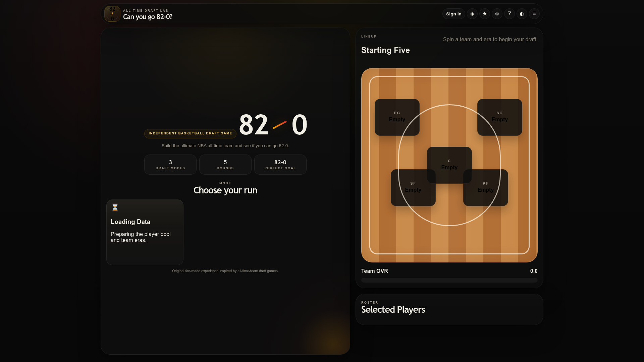Click the 82-0 Perfect Goal tile
644x362 pixels.
coord(280,165)
